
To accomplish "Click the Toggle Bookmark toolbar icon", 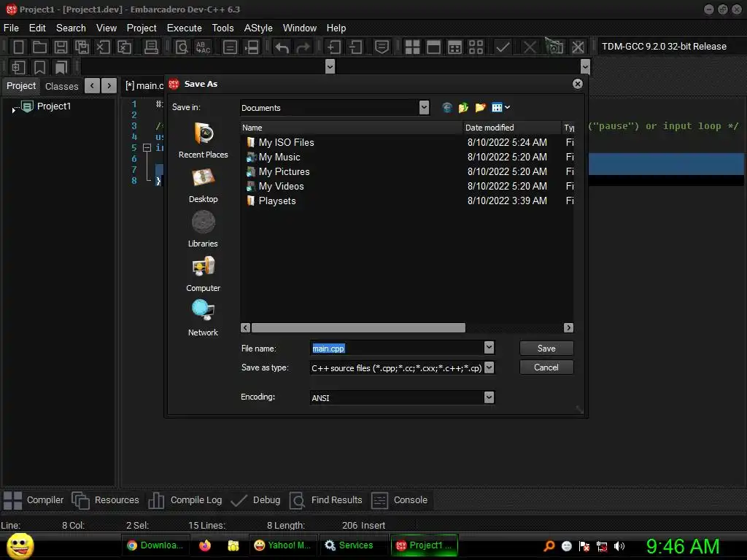I will tap(39, 67).
